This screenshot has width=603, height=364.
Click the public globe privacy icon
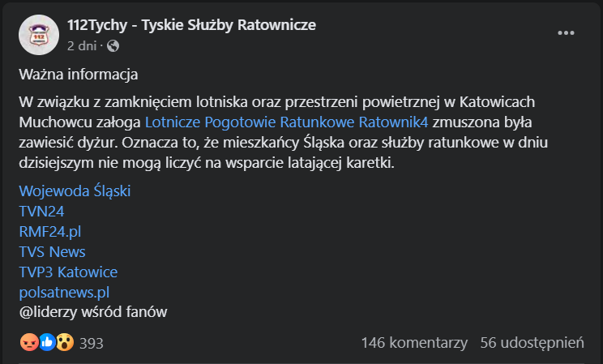click(113, 45)
